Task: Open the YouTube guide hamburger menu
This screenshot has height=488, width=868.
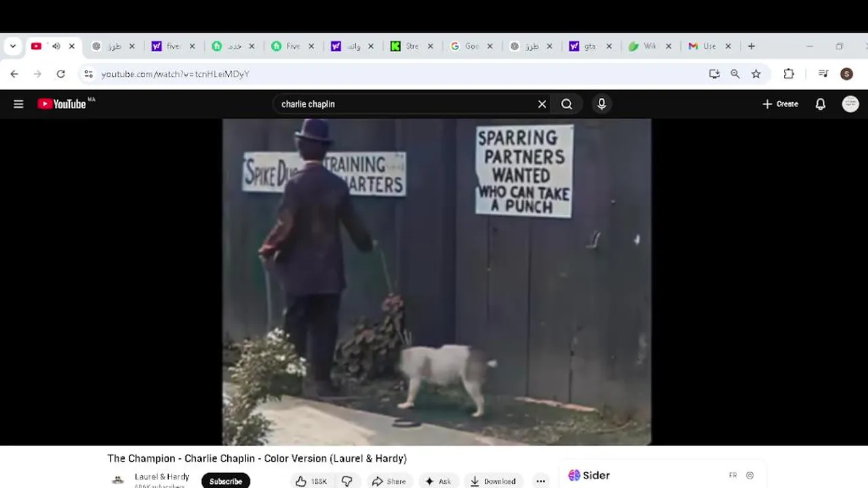Action: click(x=18, y=104)
